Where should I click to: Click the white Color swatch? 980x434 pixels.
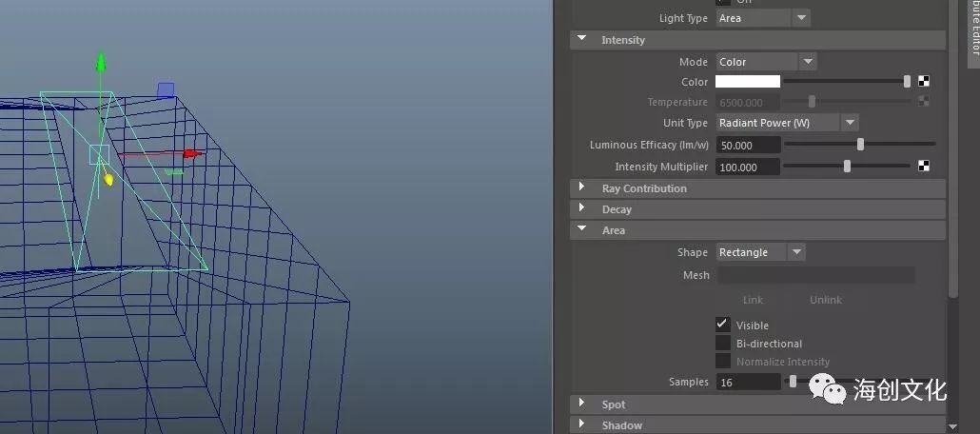[748, 82]
